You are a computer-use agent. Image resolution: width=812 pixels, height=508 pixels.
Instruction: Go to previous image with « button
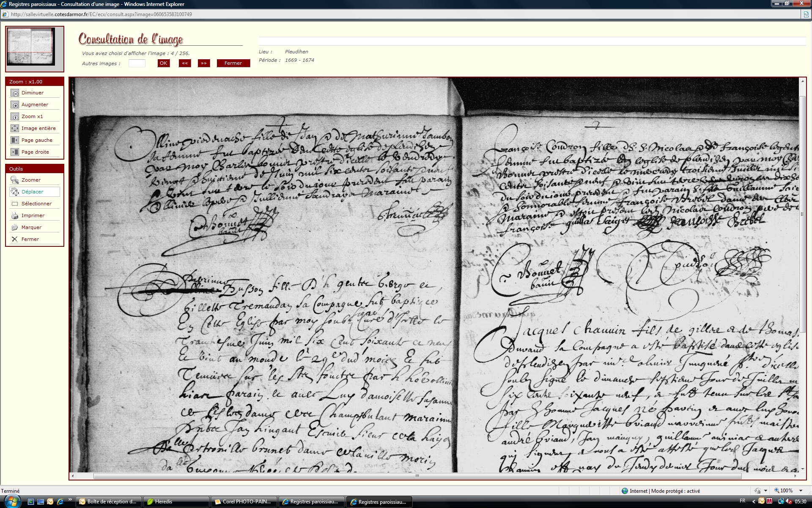(x=185, y=63)
